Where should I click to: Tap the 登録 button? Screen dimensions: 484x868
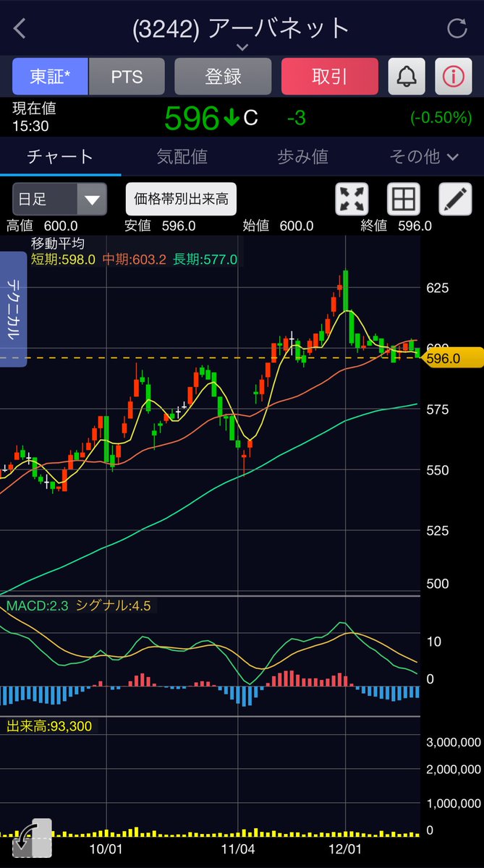223,76
